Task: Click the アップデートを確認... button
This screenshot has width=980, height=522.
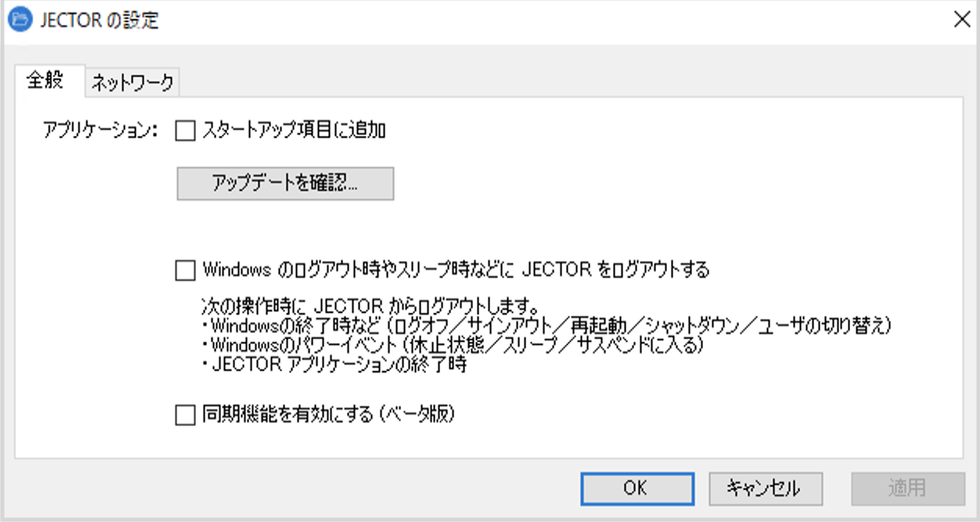Action: [285, 183]
